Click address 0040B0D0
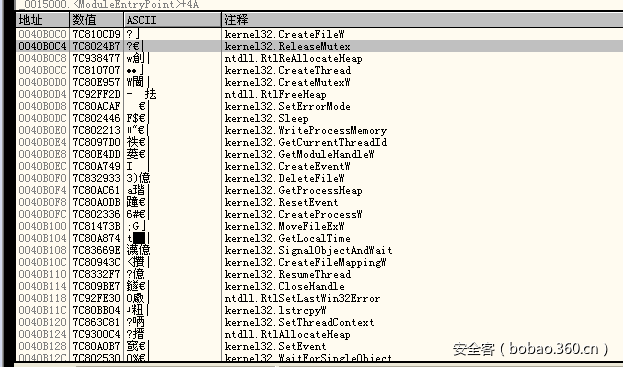Image resolution: width=623 pixels, height=367 pixels. (42, 82)
